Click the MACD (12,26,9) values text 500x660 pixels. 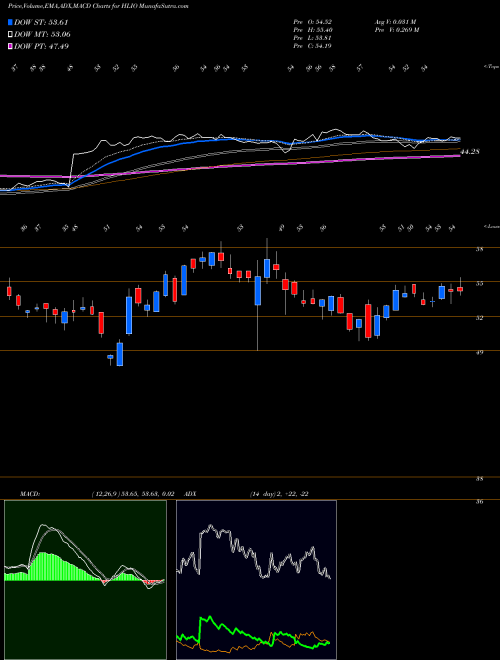coord(133,494)
